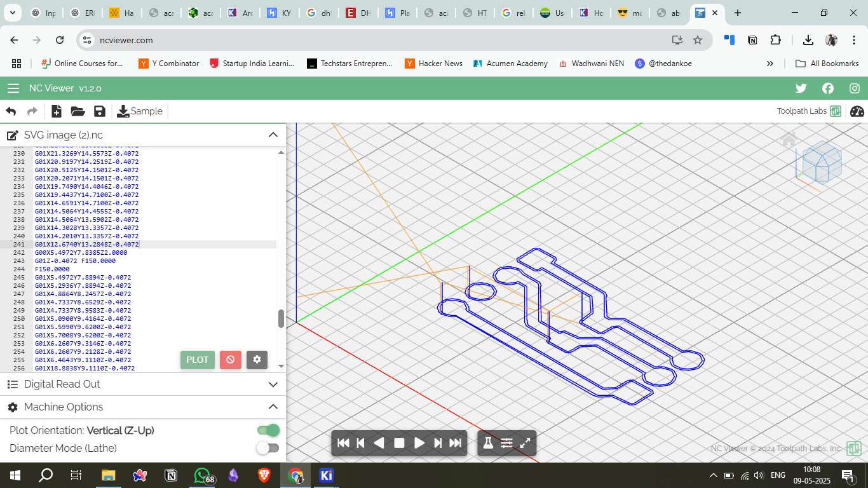Open WhatsApp from the taskbar
The width and height of the screenshot is (868, 488).
[202, 475]
